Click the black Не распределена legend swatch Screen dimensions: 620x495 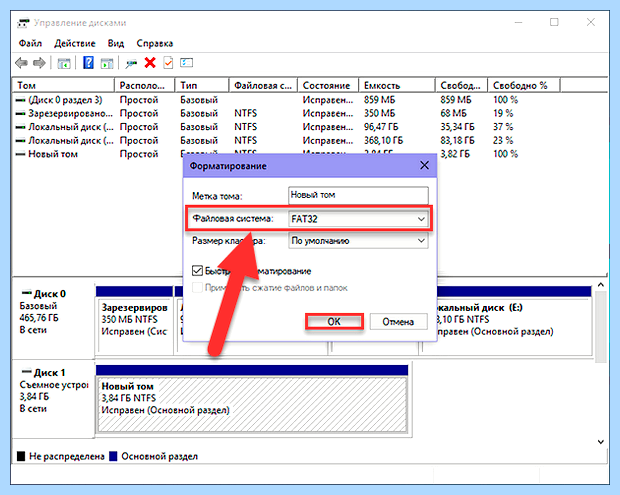click(x=21, y=456)
